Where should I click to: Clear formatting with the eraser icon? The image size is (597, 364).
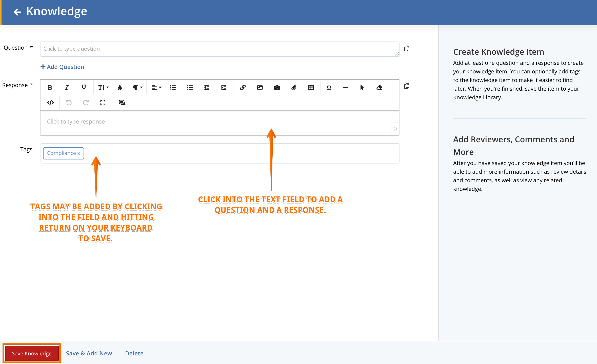379,88
